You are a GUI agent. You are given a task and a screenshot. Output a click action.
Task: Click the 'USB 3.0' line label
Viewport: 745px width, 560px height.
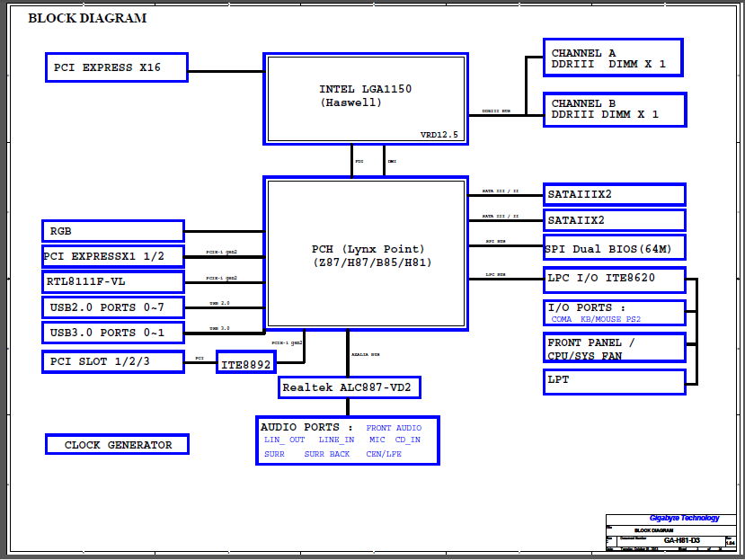pyautogui.click(x=219, y=328)
